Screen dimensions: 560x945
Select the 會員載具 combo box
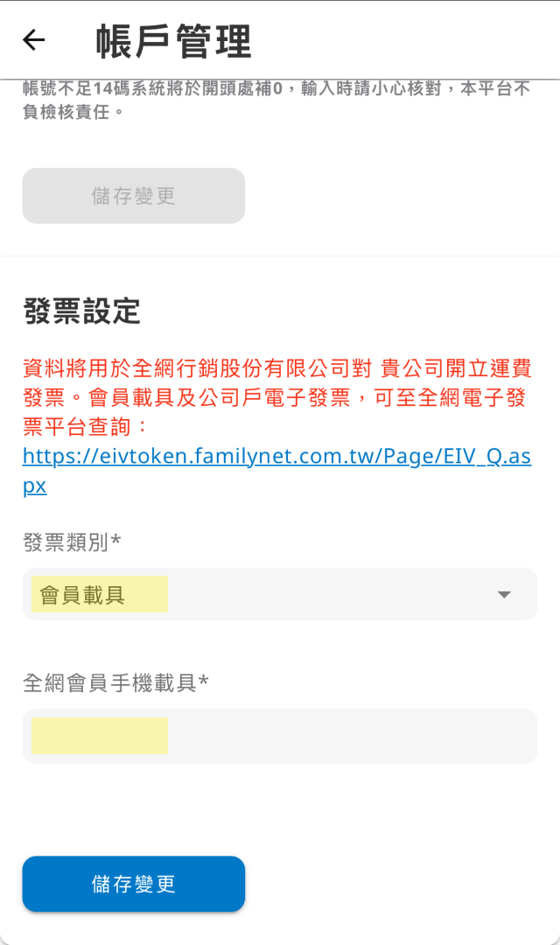pyautogui.click(x=280, y=594)
